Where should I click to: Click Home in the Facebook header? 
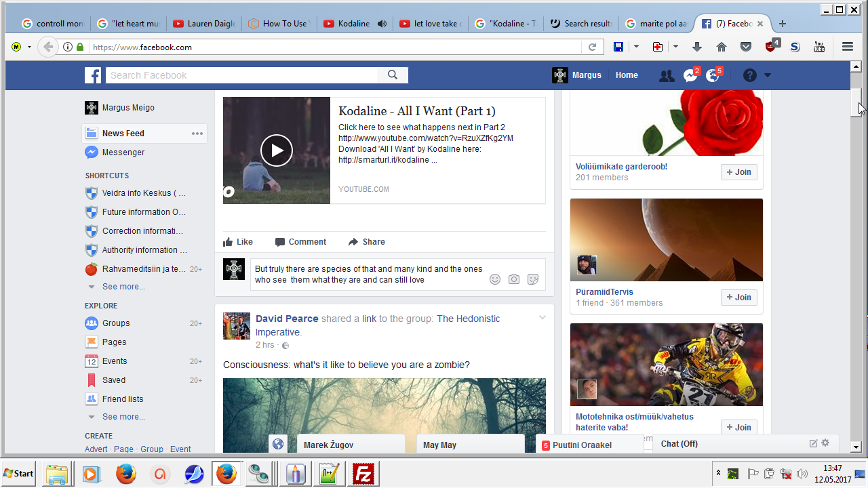pyautogui.click(x=627, y=75)
